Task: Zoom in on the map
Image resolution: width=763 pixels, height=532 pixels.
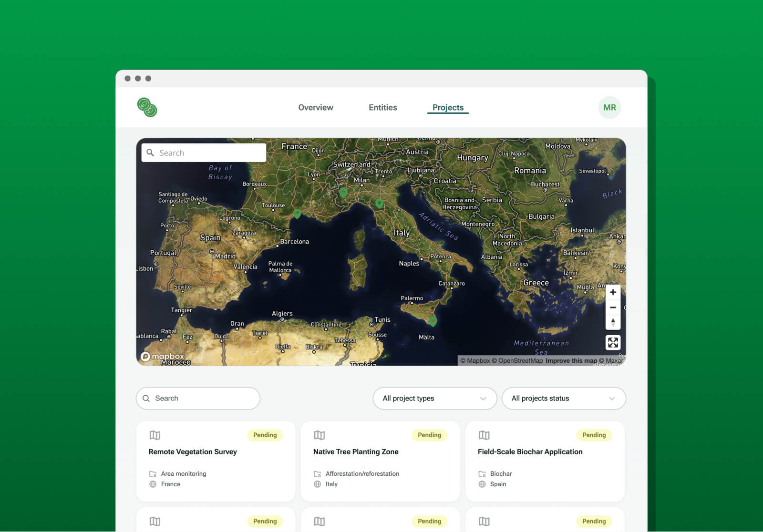Action: 613,292
